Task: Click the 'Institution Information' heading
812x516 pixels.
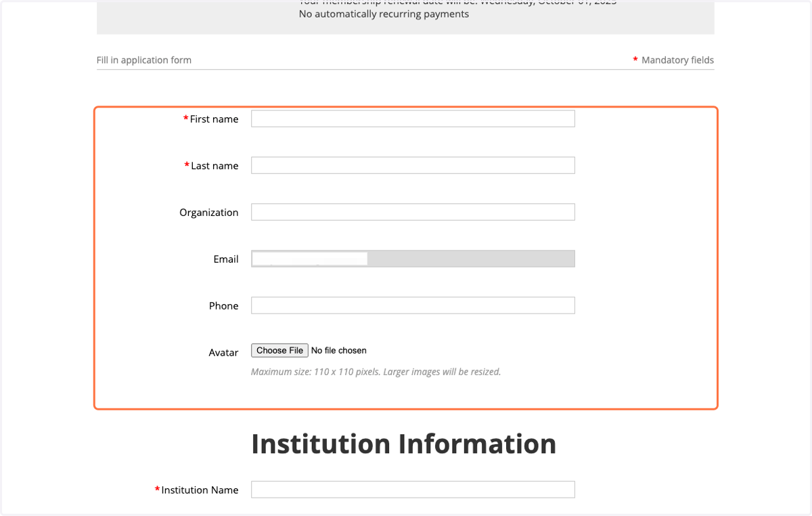Action: [404, 444]
